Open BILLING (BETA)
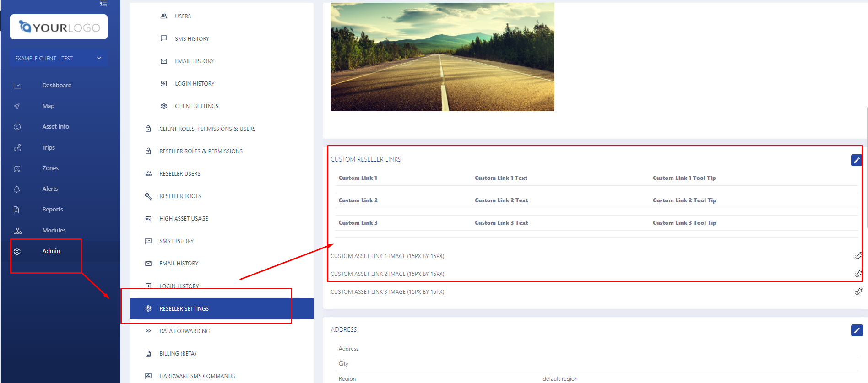Viewport: 868px width, 383px height. coord(178,353)
